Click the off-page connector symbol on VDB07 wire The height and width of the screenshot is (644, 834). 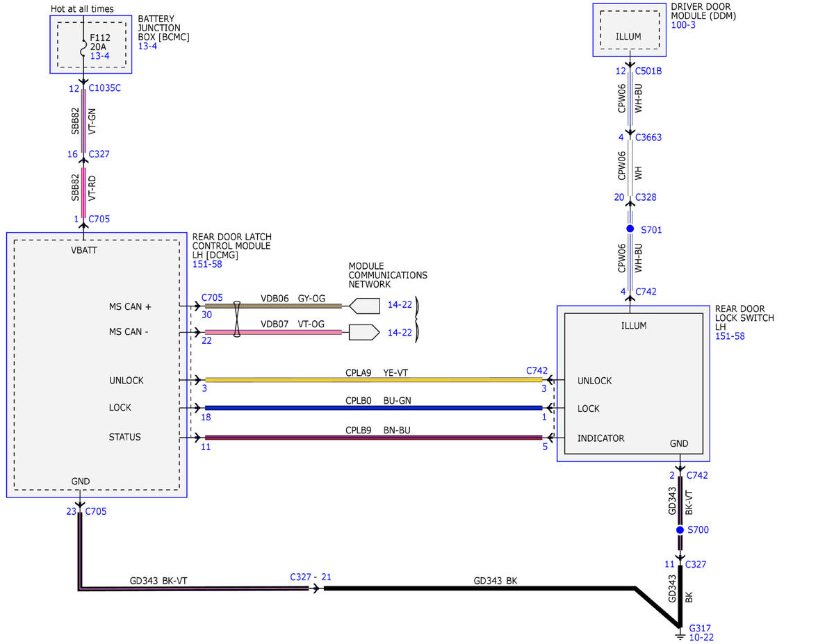(364, 332)
